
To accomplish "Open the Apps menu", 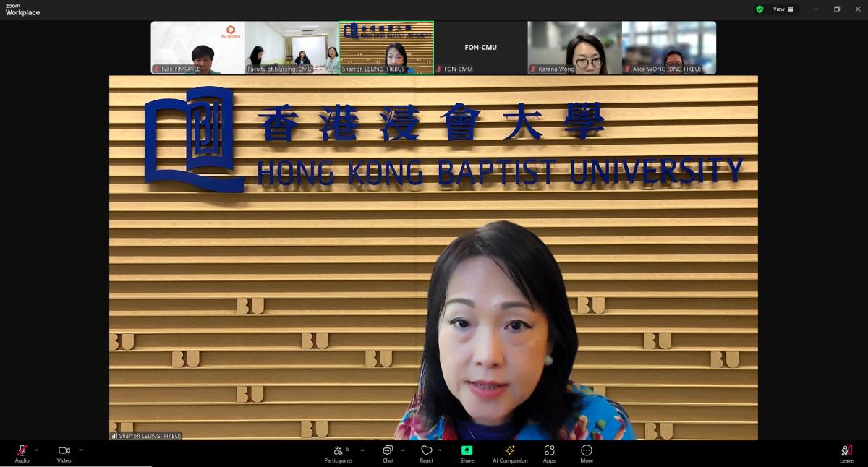I will (549, 453).
